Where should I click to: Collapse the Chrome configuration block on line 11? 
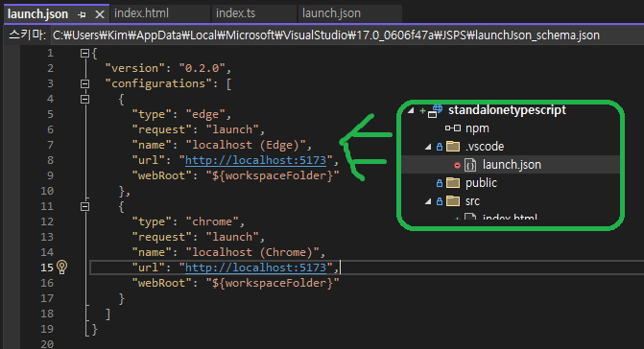click(84, 206)
